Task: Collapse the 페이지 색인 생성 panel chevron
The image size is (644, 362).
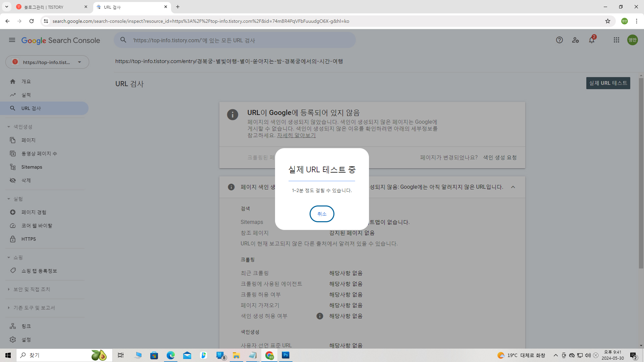Action: 513,187
